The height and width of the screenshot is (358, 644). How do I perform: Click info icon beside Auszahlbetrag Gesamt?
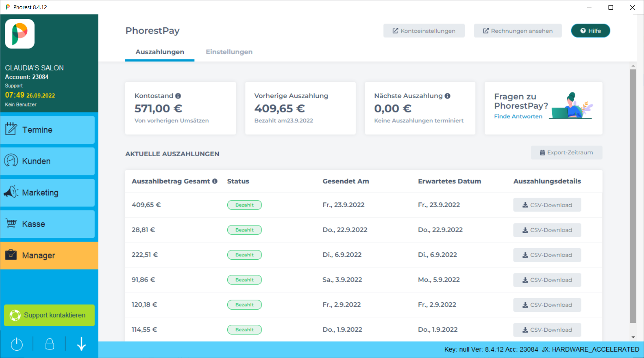tap(215, 181)
